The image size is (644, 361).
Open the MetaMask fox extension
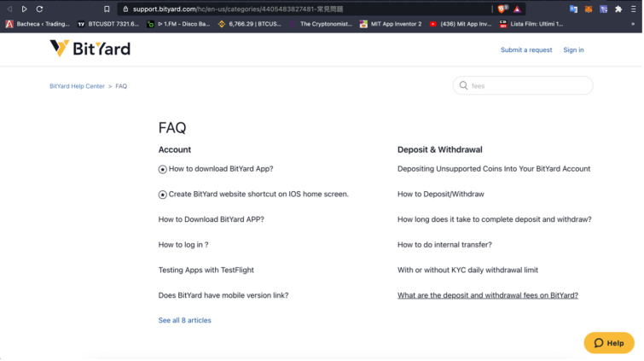tap(589, 9)
